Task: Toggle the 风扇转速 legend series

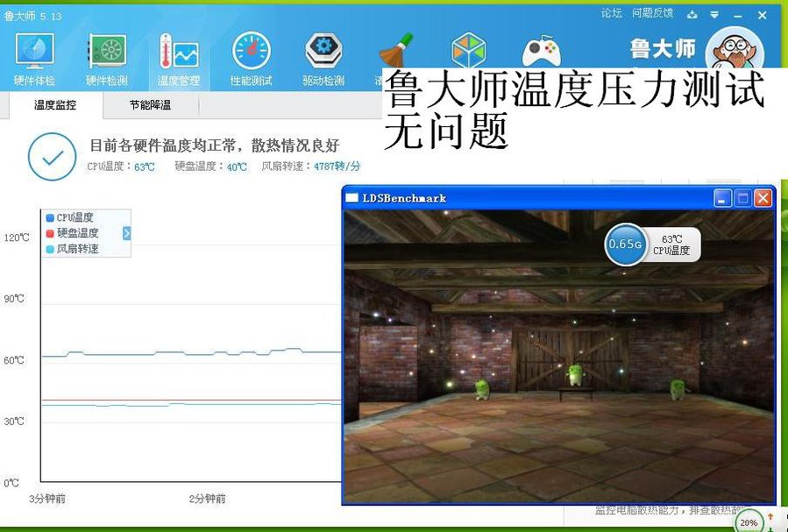Action: pos(77,249)
